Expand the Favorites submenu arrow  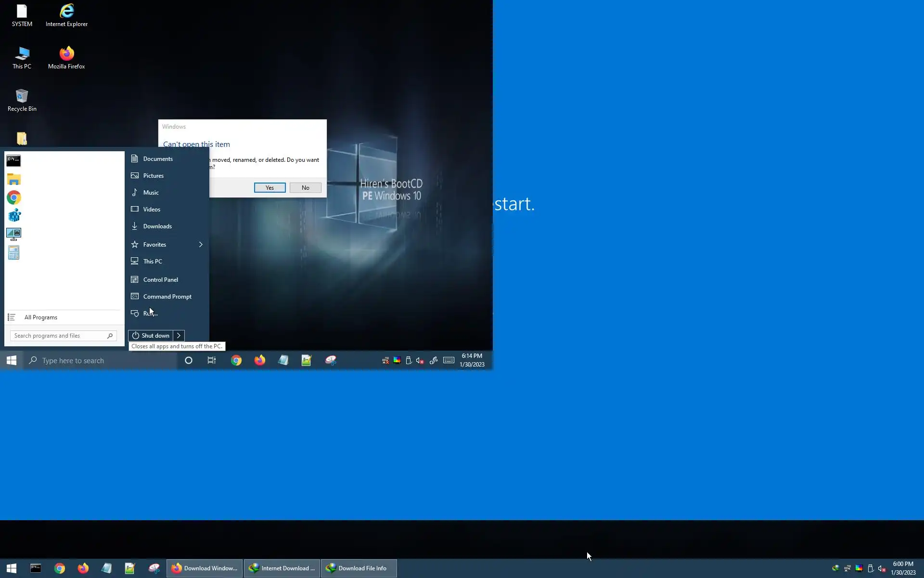201,245
